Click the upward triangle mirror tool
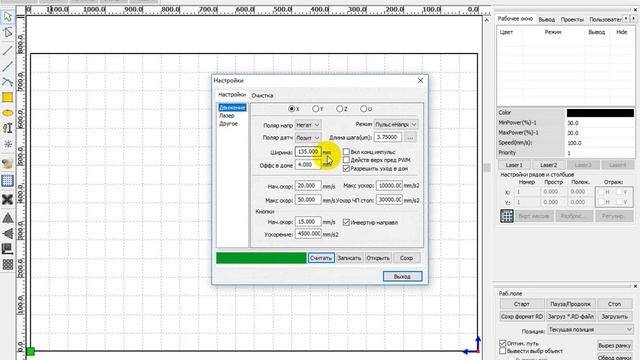The height and width of the screenshot is (360, 640). [x=7, y=218]
